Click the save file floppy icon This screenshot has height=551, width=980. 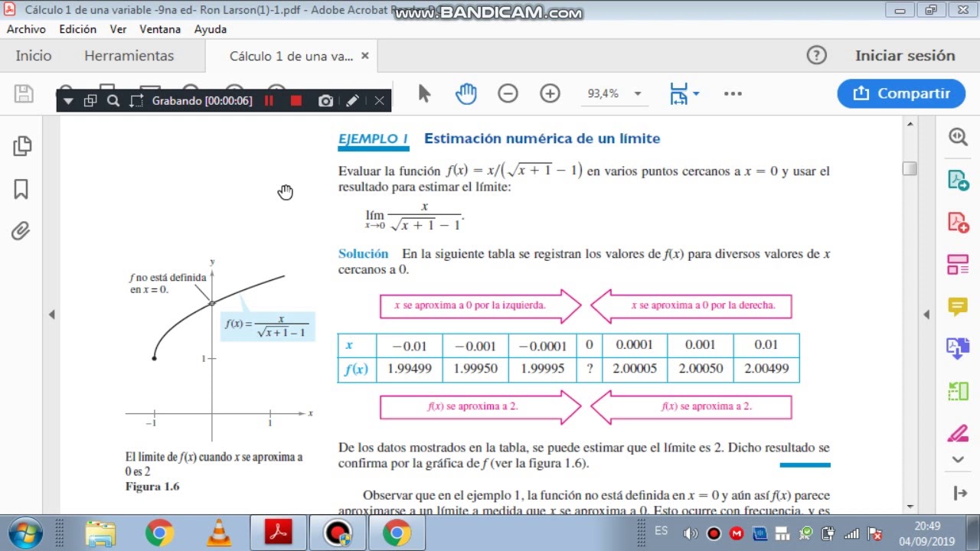(24, 93)
